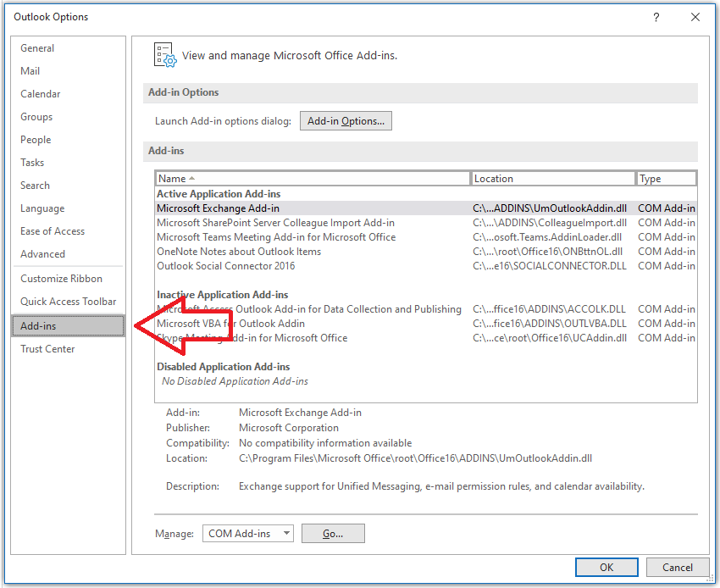The width and height of the screenshot is (720, 588).
Task: Click the Teams.AddinLoader.dll location cell
Action: point(547,237)
